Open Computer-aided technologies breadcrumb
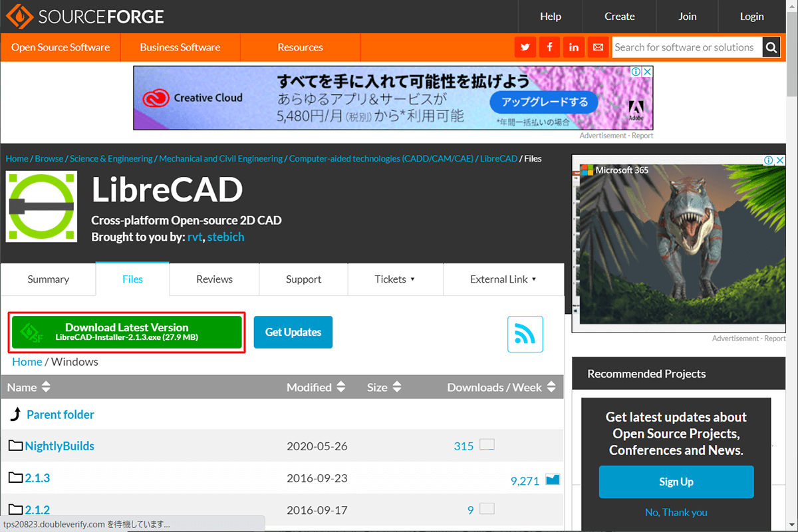798x532 pixels. coord(381,158)
